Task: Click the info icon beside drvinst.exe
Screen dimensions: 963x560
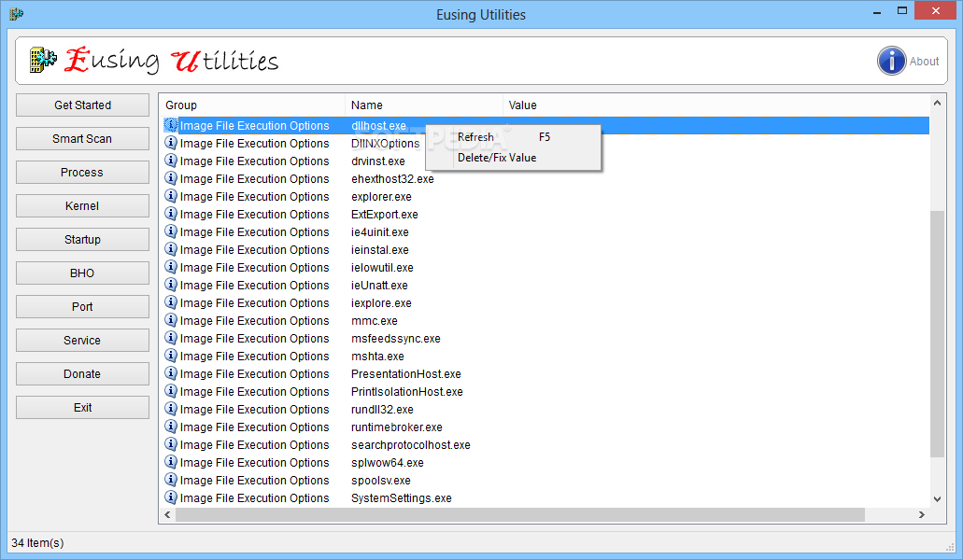Action: coord(171,161)
